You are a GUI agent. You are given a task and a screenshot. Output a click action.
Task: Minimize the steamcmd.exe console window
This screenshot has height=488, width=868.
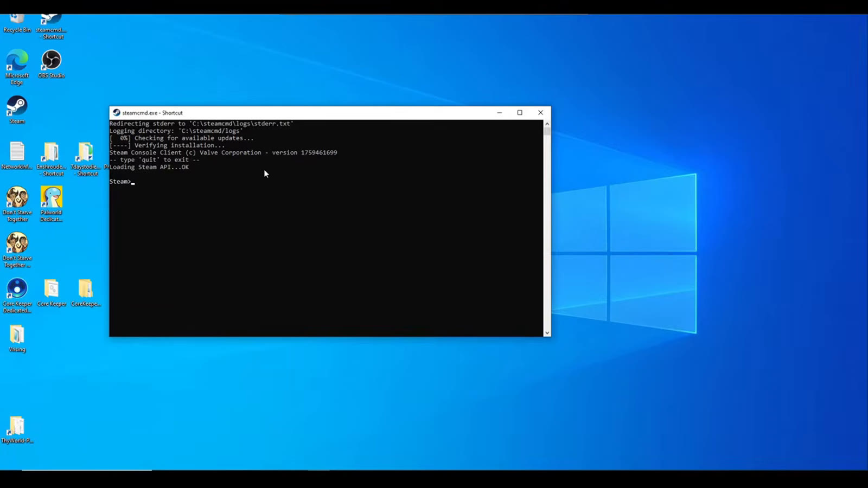click(x=499, y=113)
